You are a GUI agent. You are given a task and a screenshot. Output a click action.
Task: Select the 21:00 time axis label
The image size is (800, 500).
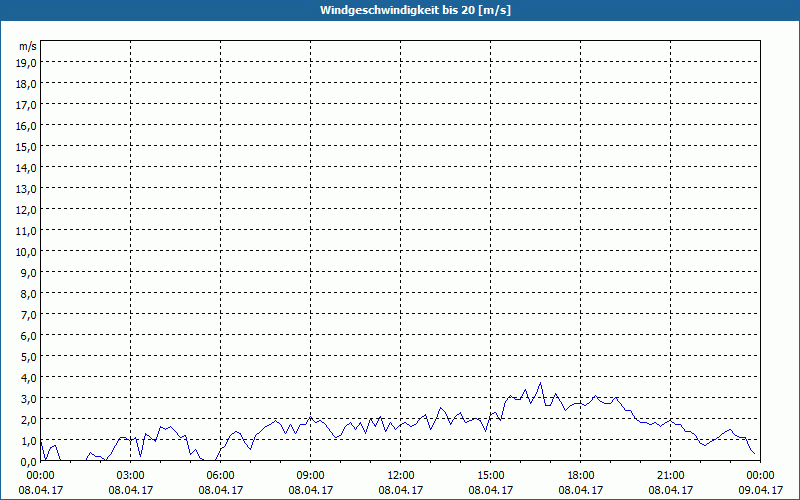point(670,476)
